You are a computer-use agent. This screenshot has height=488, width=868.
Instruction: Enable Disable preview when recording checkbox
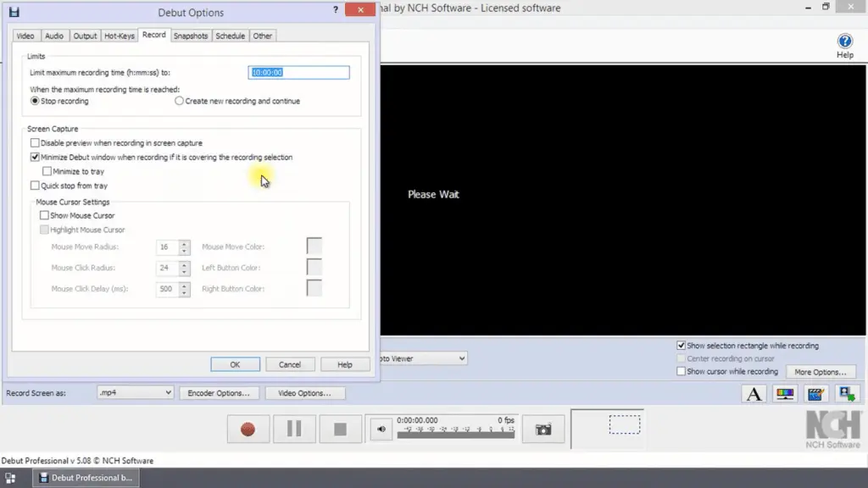click(x=35, y=142)
